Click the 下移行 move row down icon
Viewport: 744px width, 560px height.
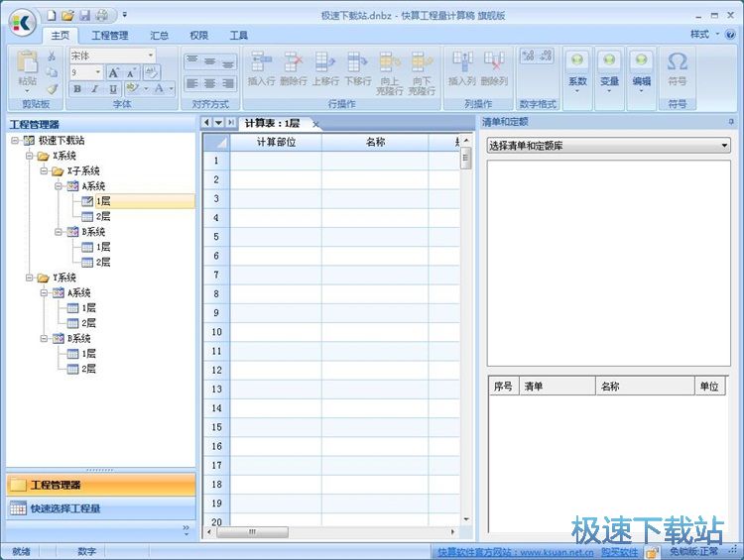(x=357, y=62)
